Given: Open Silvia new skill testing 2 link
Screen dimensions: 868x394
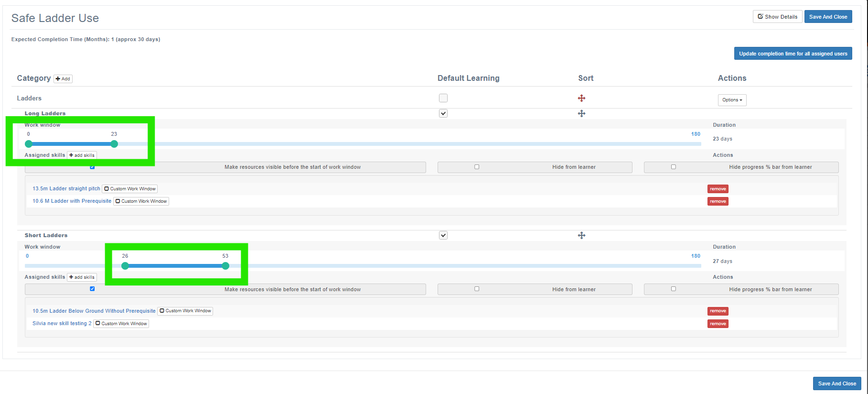Looking at the screenshot, I should click(x=62, y=324).
